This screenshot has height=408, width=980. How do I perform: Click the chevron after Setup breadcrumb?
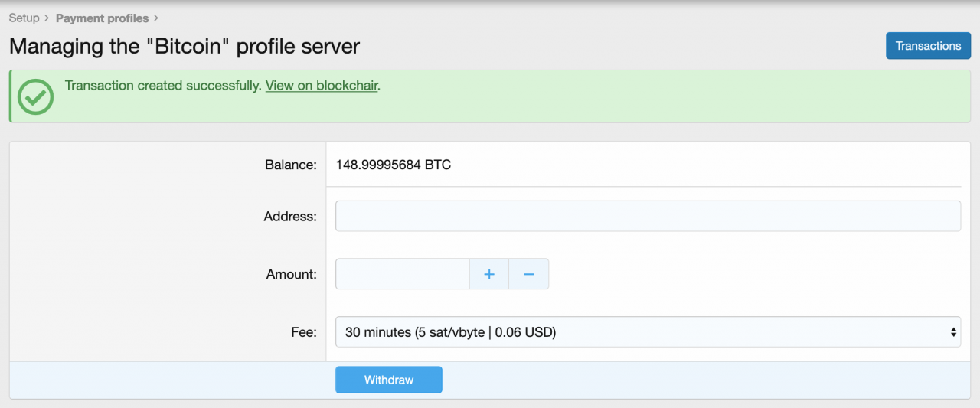47,18
